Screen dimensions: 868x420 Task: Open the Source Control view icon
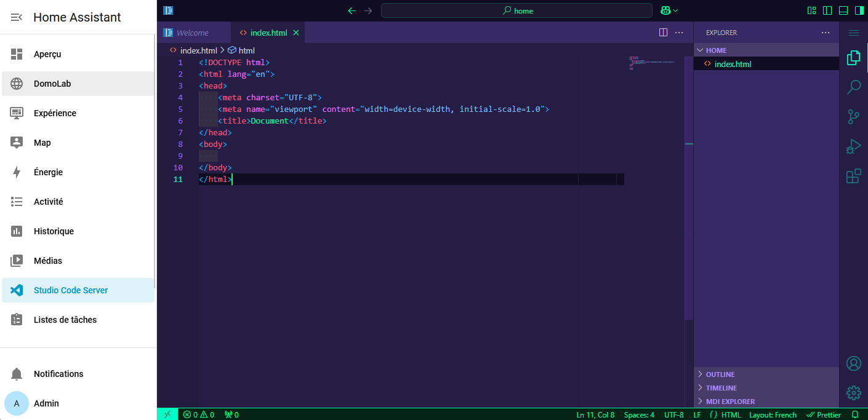(x=853, y=117)
